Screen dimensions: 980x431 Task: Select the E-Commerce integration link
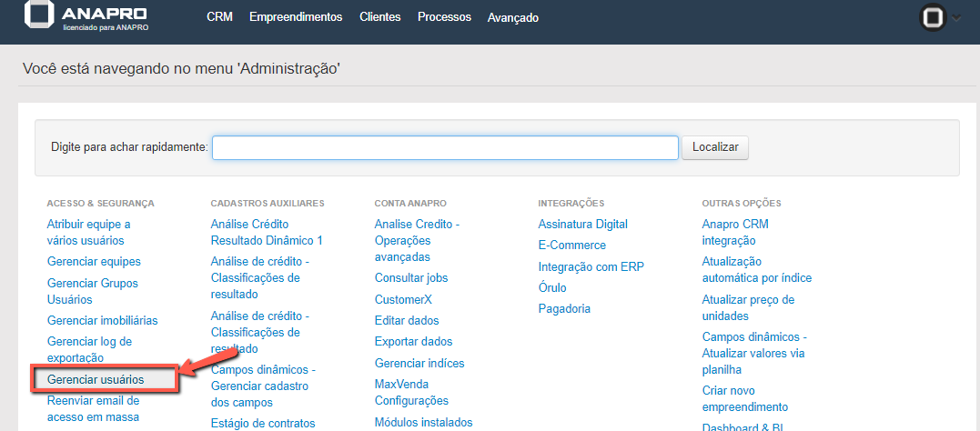coord(571,245)
